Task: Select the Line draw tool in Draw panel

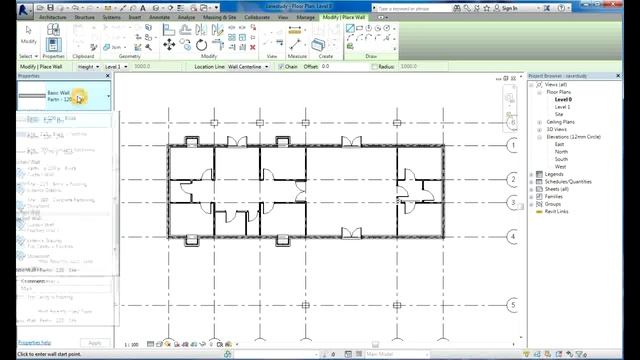Action: [x=350, y=28]
